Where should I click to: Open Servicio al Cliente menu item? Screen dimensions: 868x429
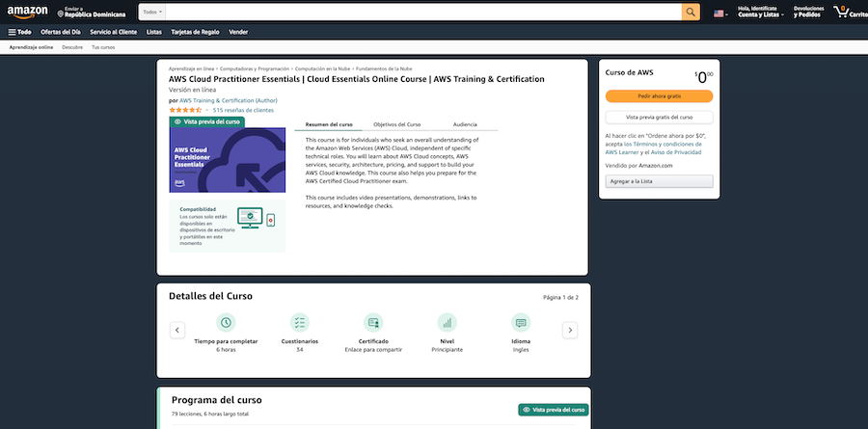[114, 32]
